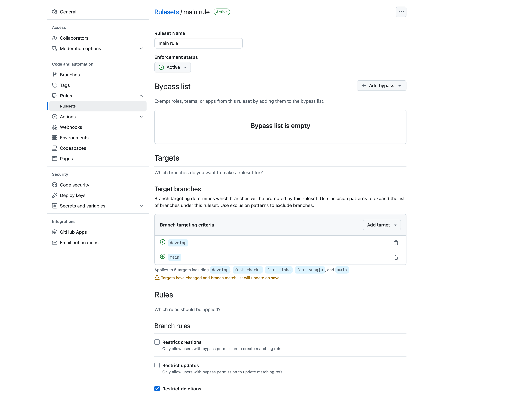Click the Rulesets breadcrumb link
532x393 pixels.
pyautogui.click(x=166, y=12)
